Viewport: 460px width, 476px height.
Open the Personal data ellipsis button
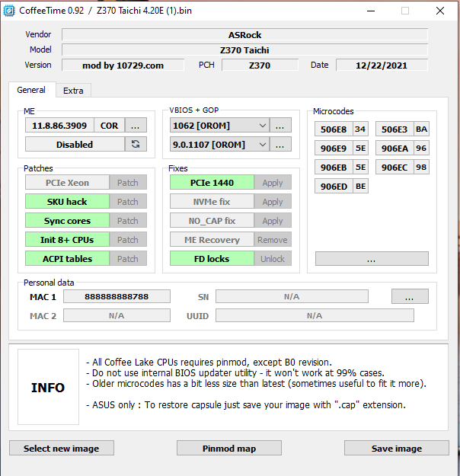click(410, 296)
